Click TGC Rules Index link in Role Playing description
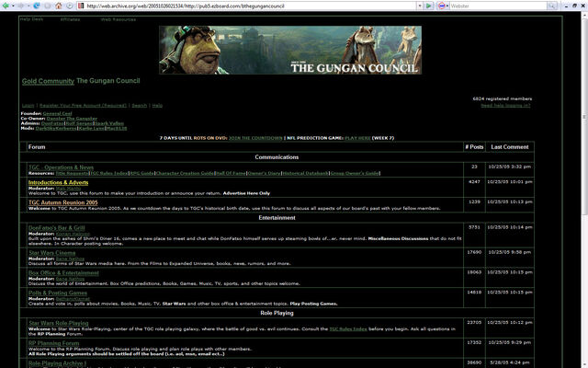 click(x=348, y=329)
